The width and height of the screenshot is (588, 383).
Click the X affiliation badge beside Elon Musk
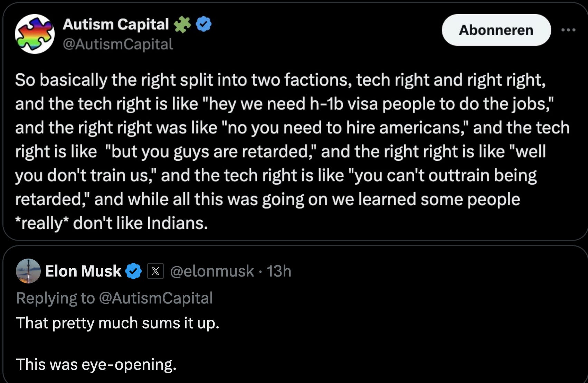pos(155,271)
